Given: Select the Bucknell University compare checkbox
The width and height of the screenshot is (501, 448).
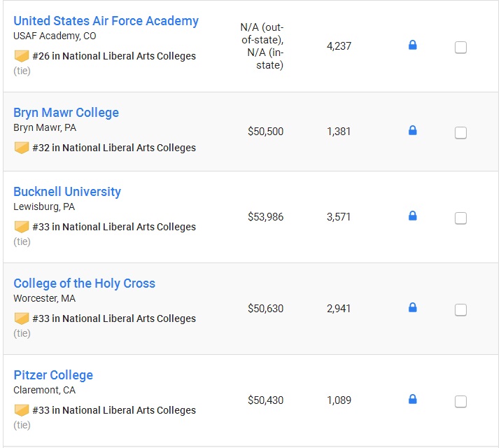Looking at the screenshot, I should pos(460,218).
